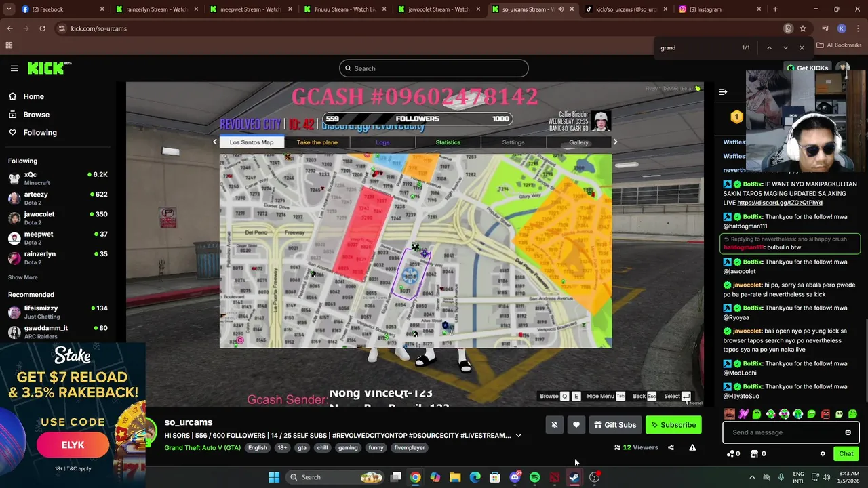
Task: Reload the page
Action: pyautogui.click(x=42, y=28)
